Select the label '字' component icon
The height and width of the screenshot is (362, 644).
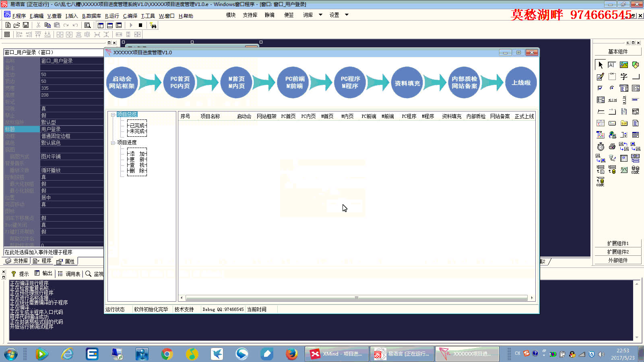point(624,76)
